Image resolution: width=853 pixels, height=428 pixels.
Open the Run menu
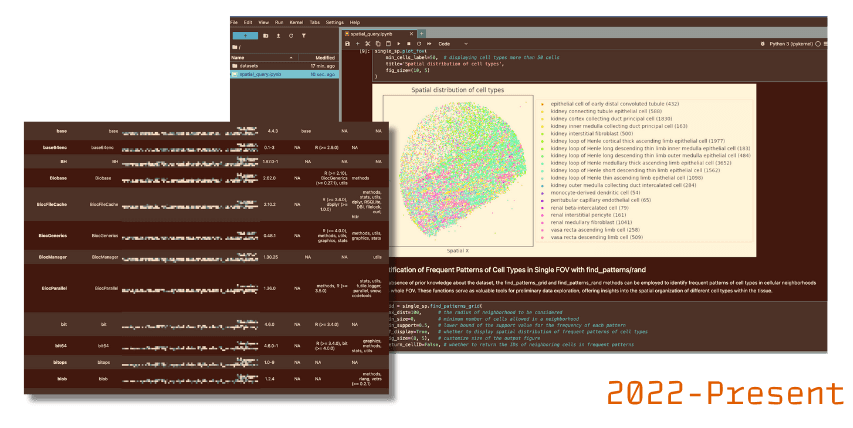(x=279, y=22)
